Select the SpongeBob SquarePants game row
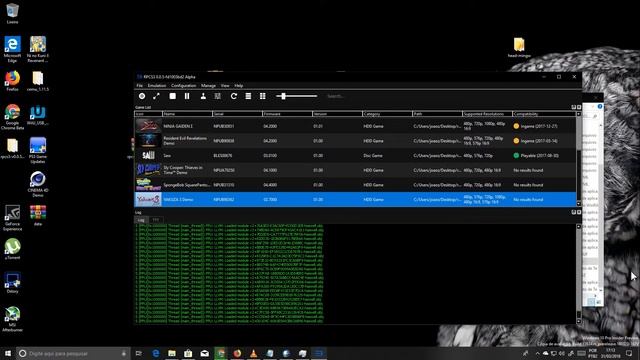Screen dimensions: 640x360 (355, 185)
